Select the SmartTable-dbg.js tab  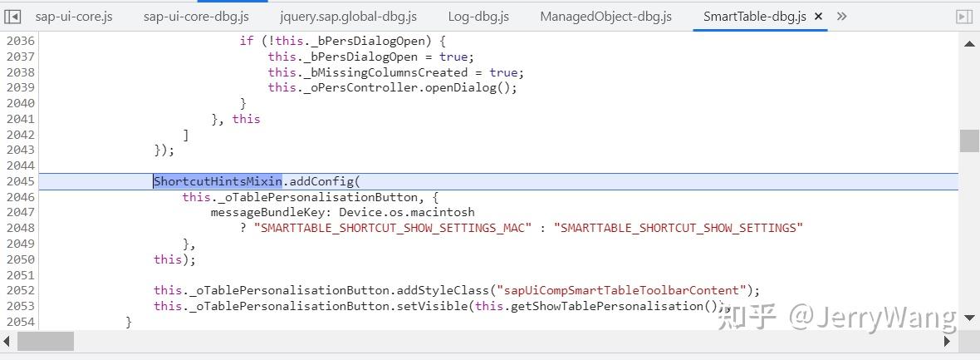point(754,17)
